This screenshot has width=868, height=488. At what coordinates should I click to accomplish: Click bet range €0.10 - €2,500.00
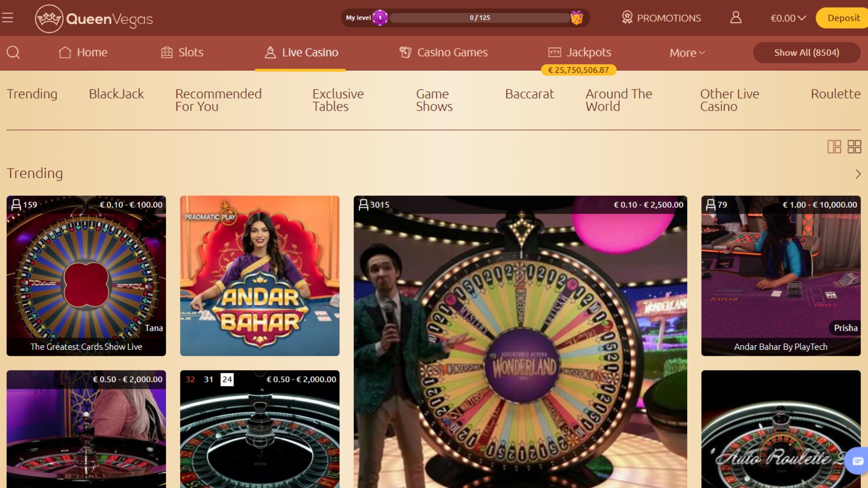648,205
